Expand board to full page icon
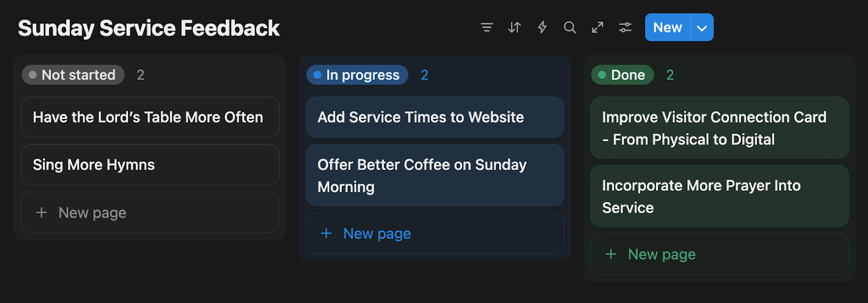The image size is (868, 303). pos(597,27)
